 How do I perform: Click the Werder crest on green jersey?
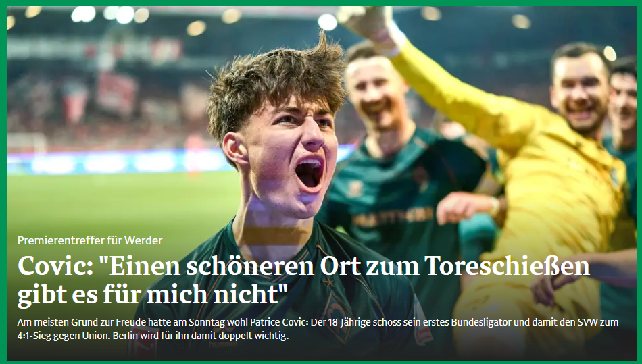point(337,317)
